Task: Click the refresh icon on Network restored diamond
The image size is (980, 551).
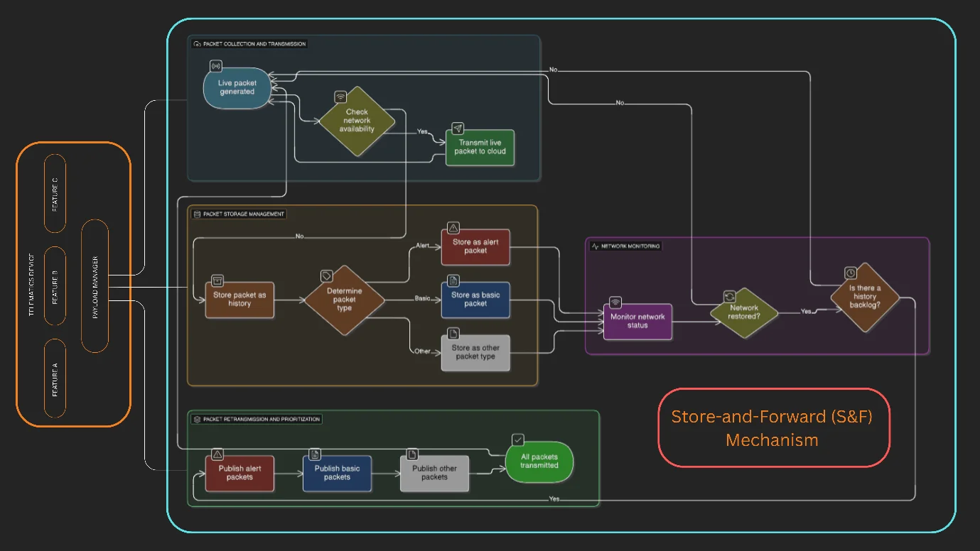Action: [x=729, y=296]
